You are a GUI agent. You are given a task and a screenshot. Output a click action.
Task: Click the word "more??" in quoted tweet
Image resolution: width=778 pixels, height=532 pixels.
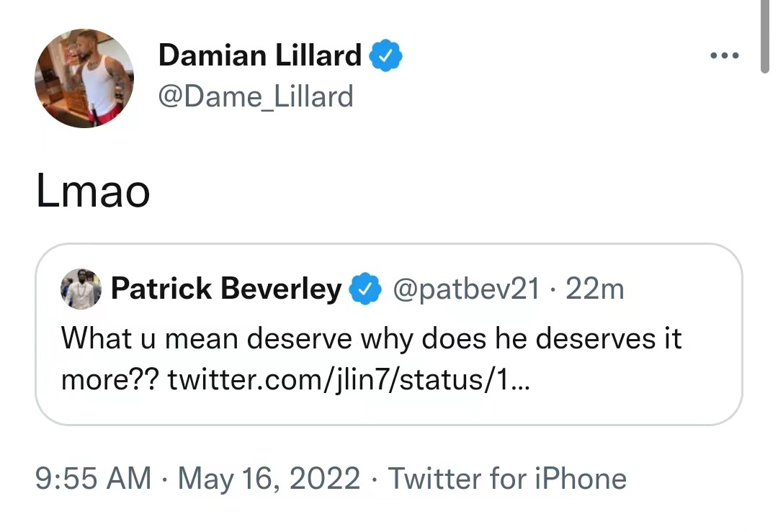(x=109, y=379)
